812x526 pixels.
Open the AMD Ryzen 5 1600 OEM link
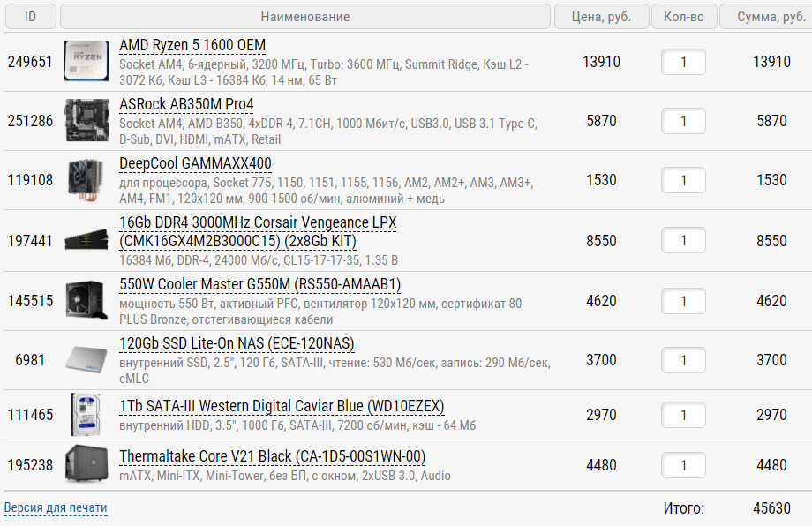point(192,46)
